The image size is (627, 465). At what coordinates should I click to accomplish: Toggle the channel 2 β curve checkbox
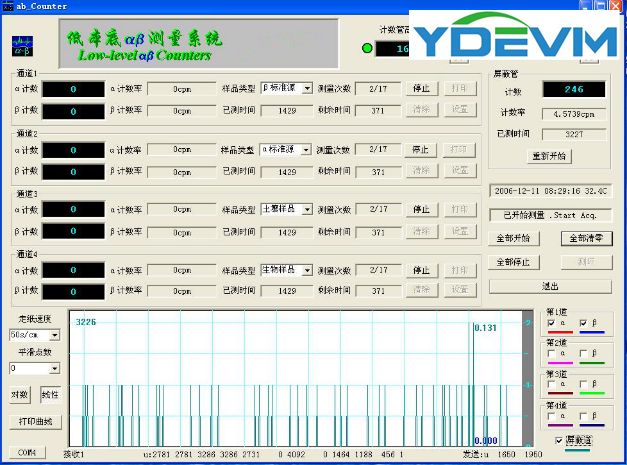coord(583,353)
